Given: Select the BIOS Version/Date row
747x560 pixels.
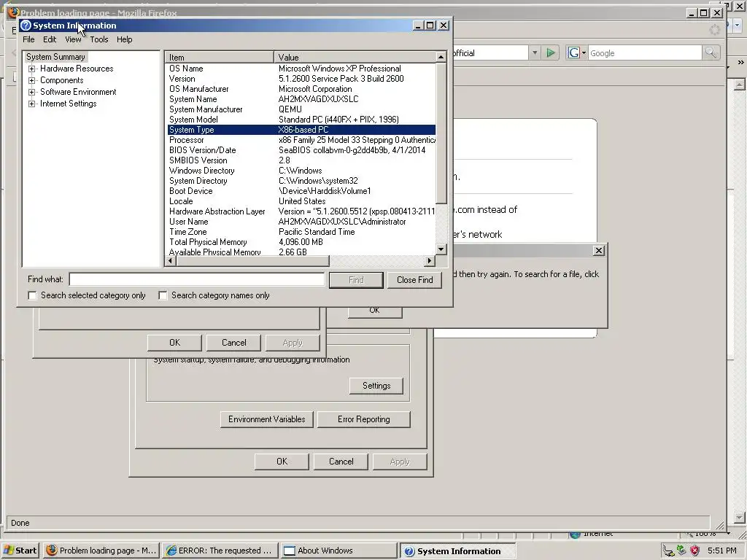Looking at the screenshot, I should pyautogui.click(x=301, y=150).
